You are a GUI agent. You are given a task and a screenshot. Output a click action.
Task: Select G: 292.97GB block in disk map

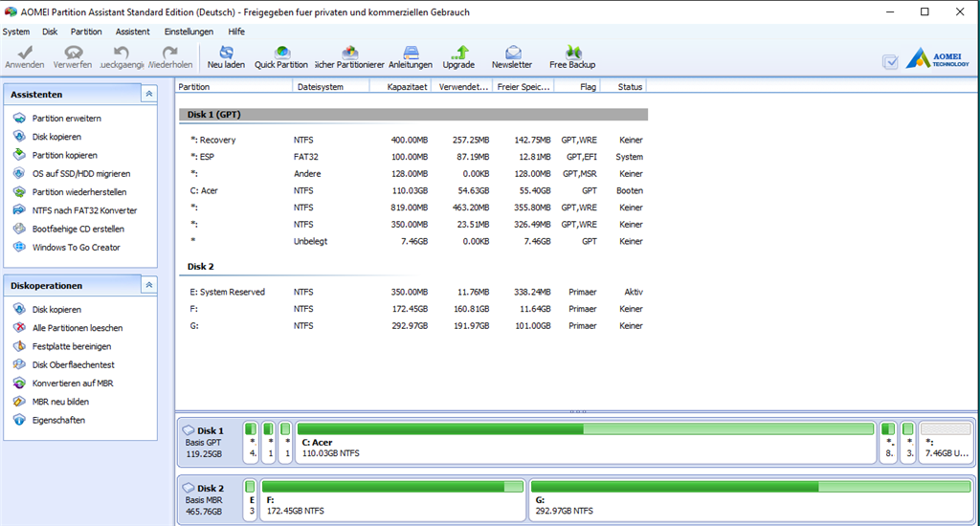[750, 500]
